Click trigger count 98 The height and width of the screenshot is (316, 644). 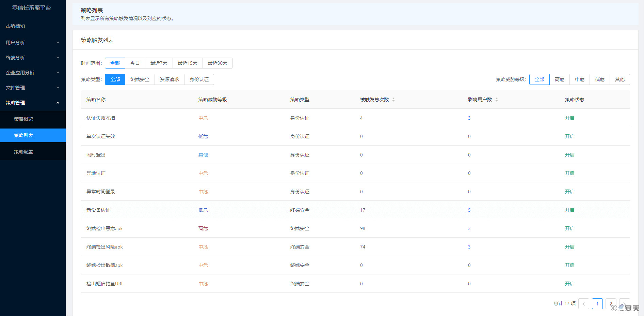click(x=363, y=228)
